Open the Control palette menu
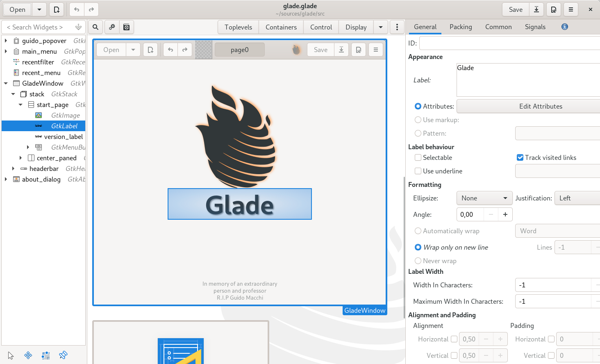The image size is (600, 364). pos(321,27)
